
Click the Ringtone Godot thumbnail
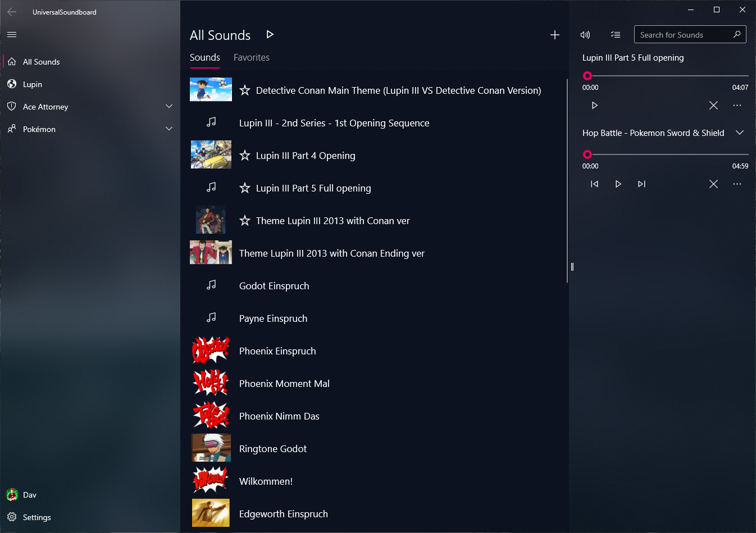pyautogui.click(x=211, y=448)
